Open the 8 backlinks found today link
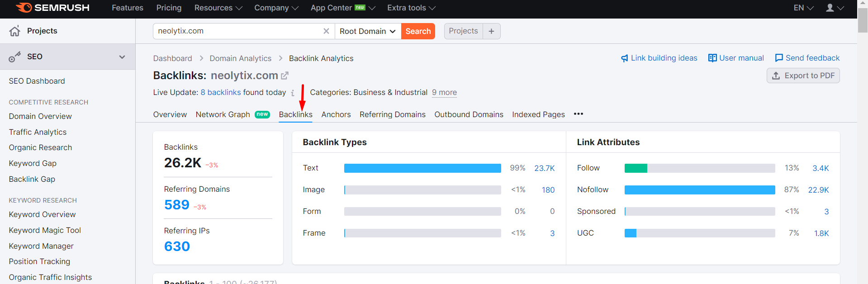The width and height of the screenshot is (868, 284). (221, 92)
